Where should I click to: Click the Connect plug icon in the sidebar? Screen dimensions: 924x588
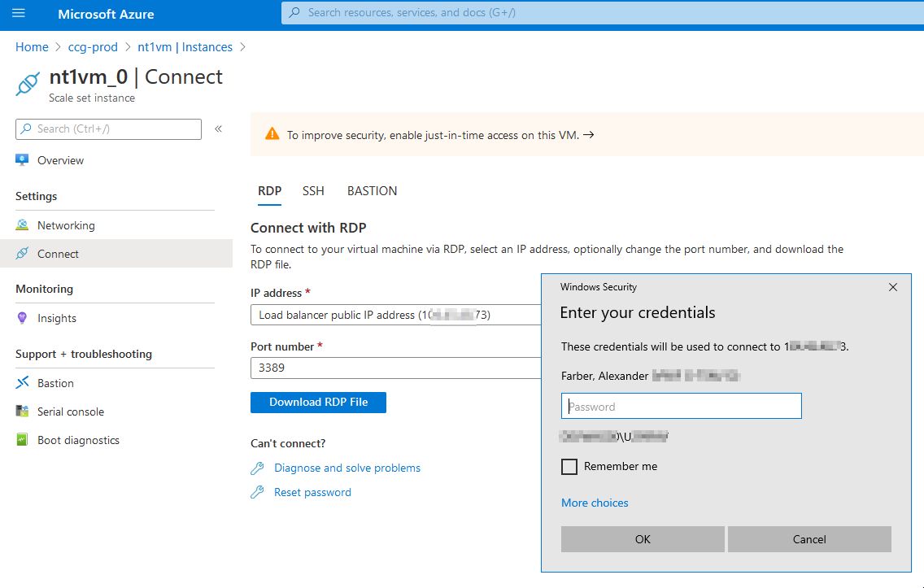[x=22, y=254]
